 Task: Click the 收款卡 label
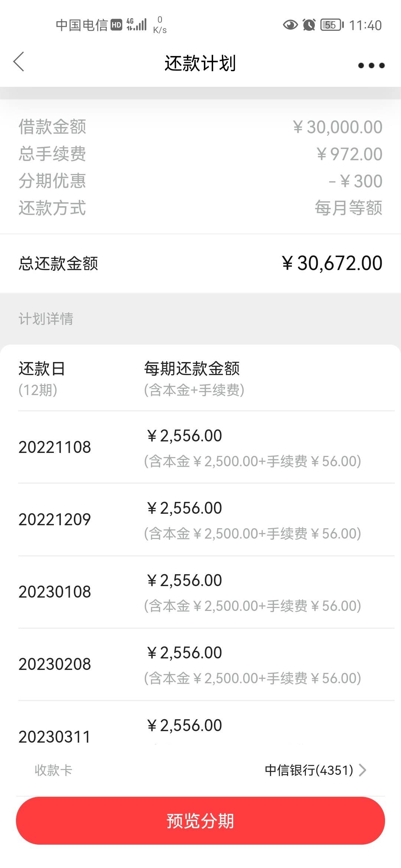53,770
